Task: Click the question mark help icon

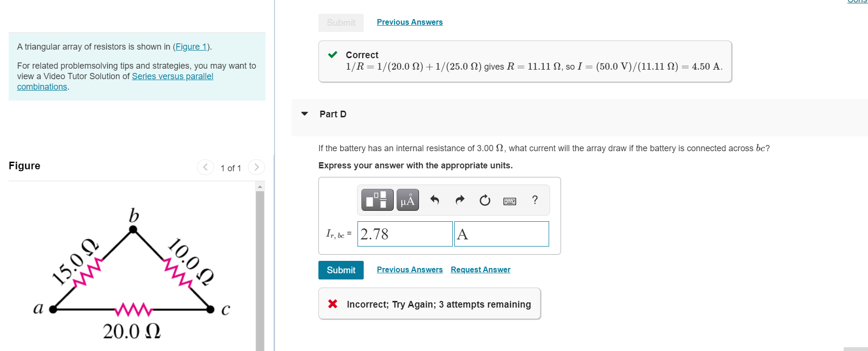Action: 535,200
